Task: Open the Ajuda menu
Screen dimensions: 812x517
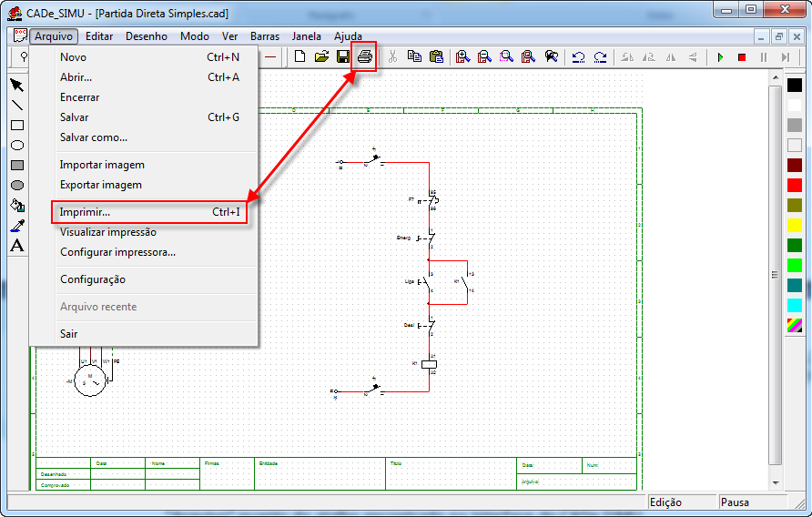Action: click(x=348, y=36)
